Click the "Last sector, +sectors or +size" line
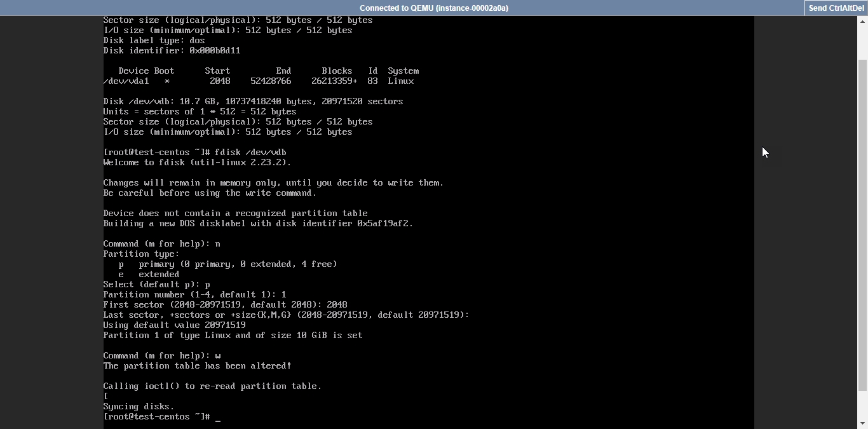 pyautogui.click(x=286, y=315)
